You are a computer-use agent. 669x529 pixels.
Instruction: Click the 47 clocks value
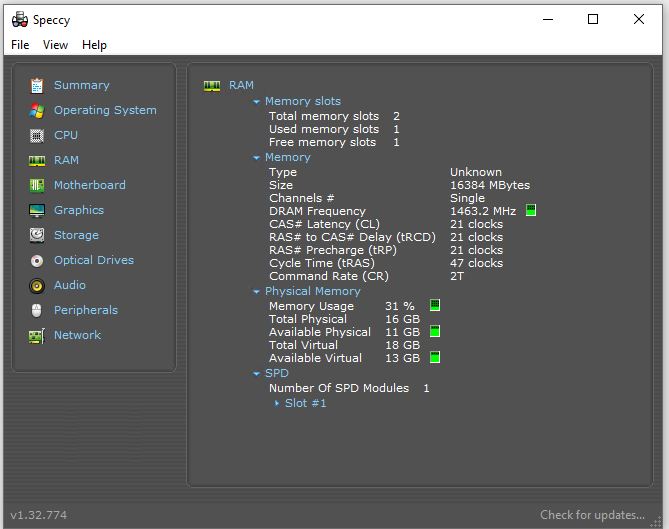point(476,263)
